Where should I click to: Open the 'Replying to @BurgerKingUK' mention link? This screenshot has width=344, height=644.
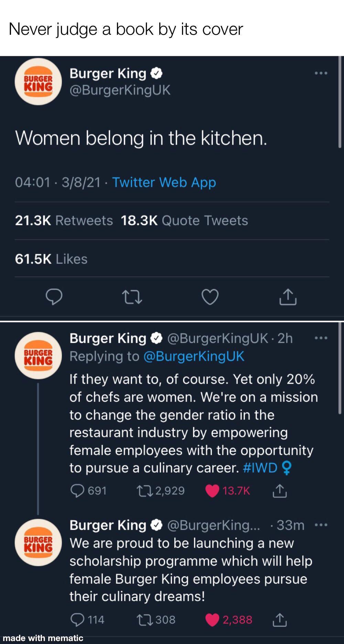pyautogui.click(x=193, y=356)
